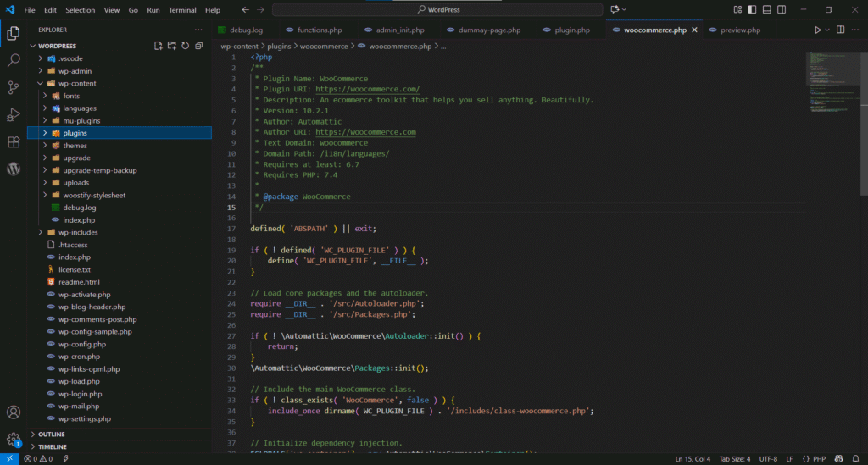Open the Terminal menu
The height and width of the screenshot is (465, 868).
(x=182, y=10)
